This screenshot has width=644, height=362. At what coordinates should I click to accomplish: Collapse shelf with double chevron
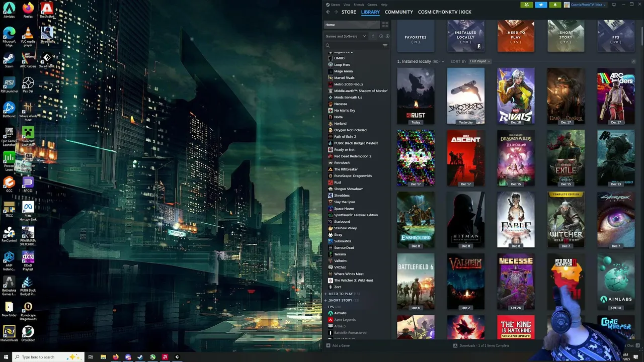click(633, 61)
